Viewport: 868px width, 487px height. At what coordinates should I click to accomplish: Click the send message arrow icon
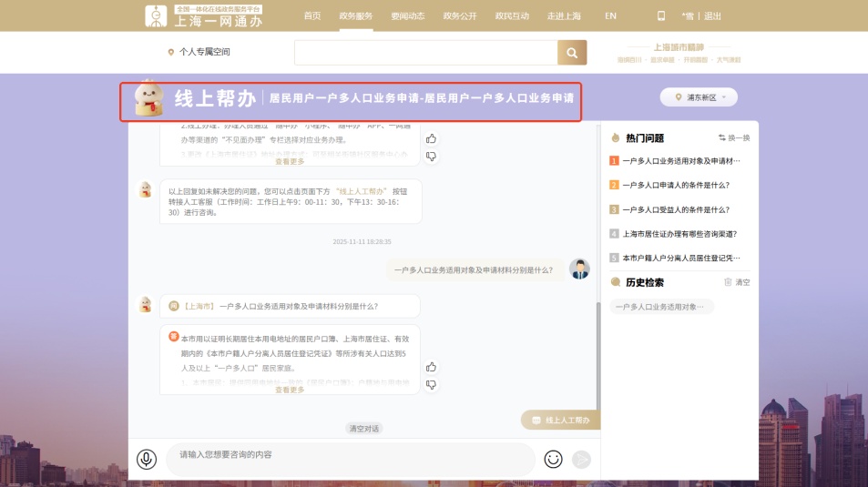tap(581, 459)
